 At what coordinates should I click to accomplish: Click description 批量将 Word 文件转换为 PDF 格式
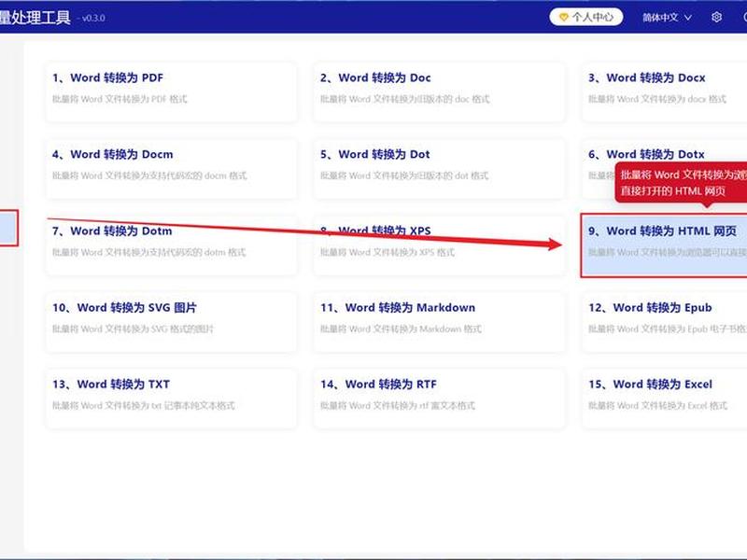tap(120, 99)
